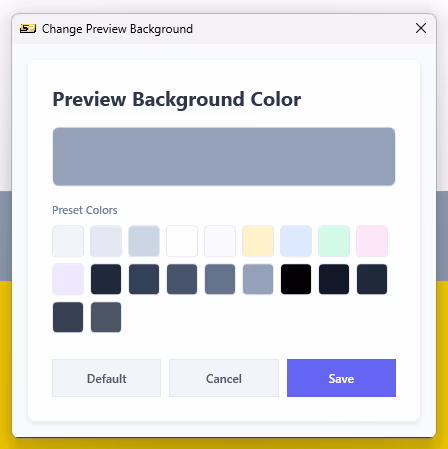Close the Change Preview Background dialog

[421, 28]
